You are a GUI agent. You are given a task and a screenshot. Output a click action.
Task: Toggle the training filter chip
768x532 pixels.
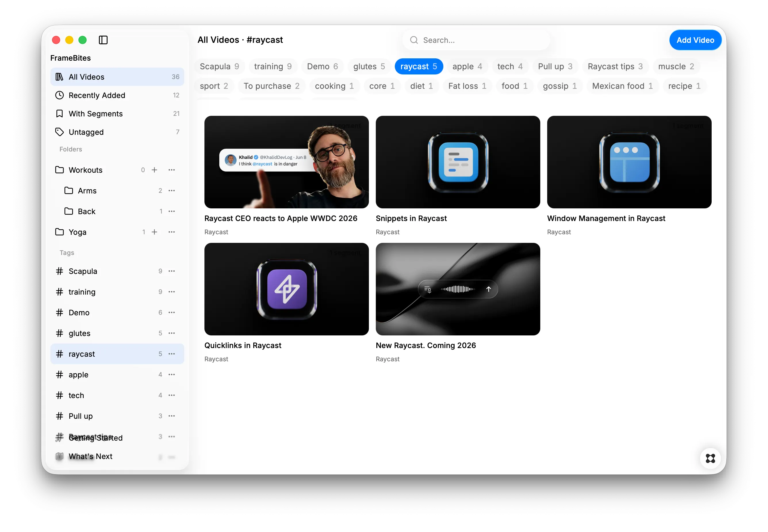(273, 66)
